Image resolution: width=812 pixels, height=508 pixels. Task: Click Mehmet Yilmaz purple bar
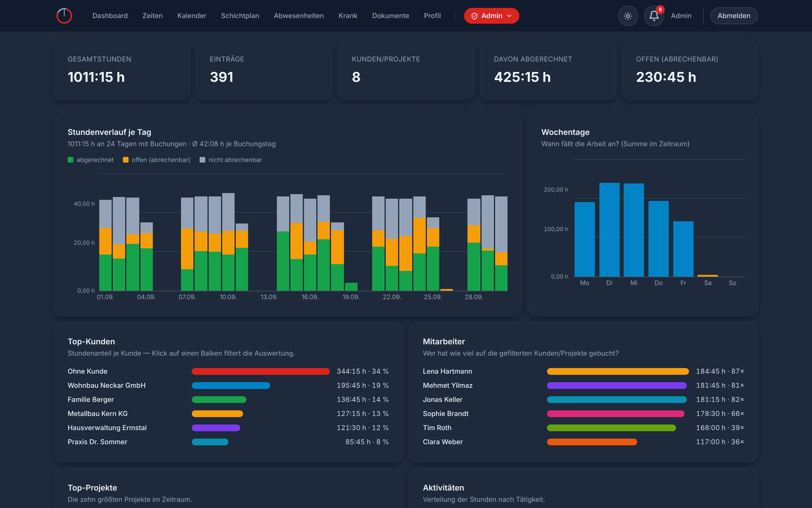617,385
